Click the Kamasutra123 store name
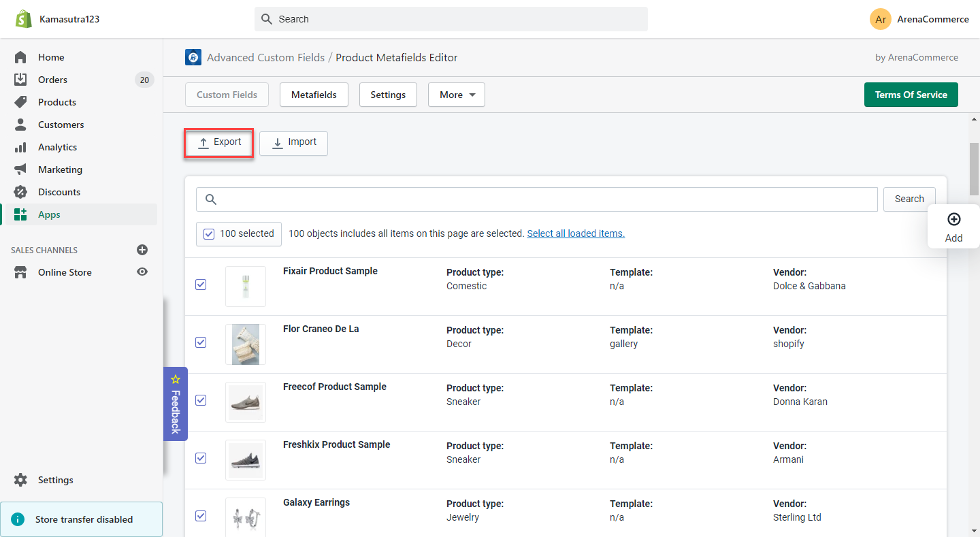This screenshot has height=537, width=980. 69,19
